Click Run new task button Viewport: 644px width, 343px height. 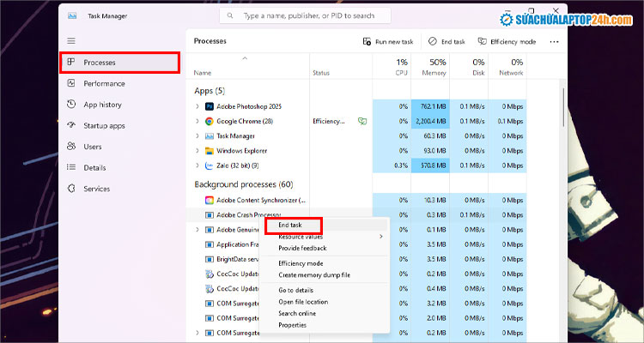(x=388, y=41)
